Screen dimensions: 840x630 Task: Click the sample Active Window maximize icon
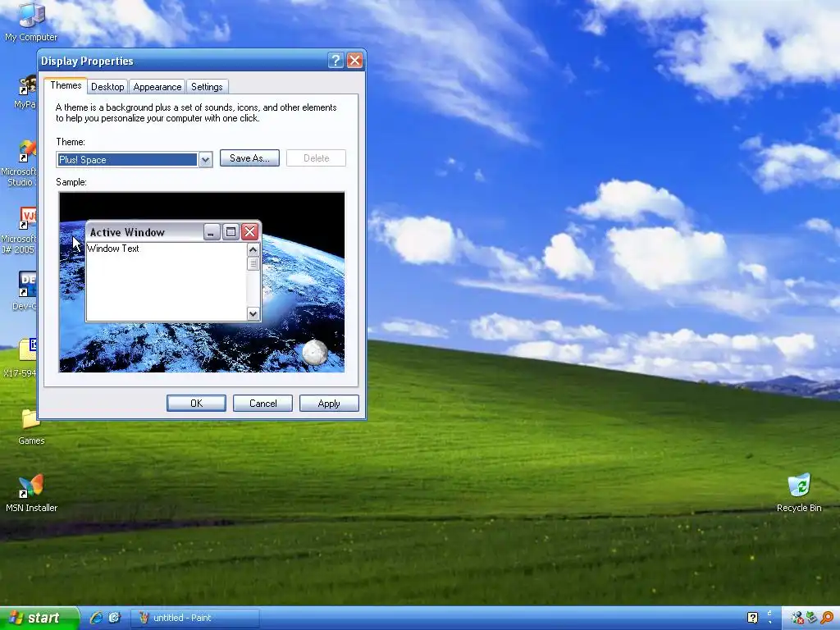[x=231, y=232]
